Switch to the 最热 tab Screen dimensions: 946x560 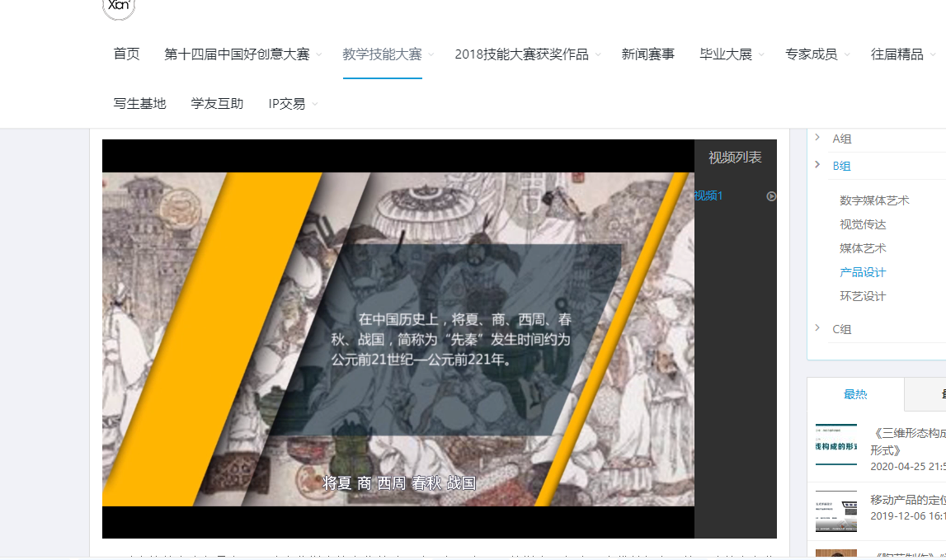855,394
